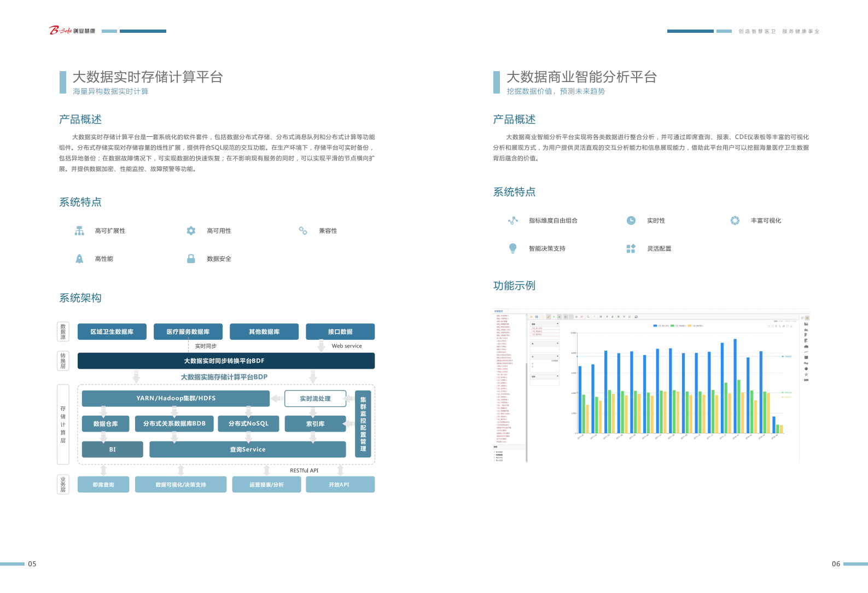Click the 服务健康事业 header slogan
The image size is (868, 593).
pyautogui.click(x=801, y=31)
